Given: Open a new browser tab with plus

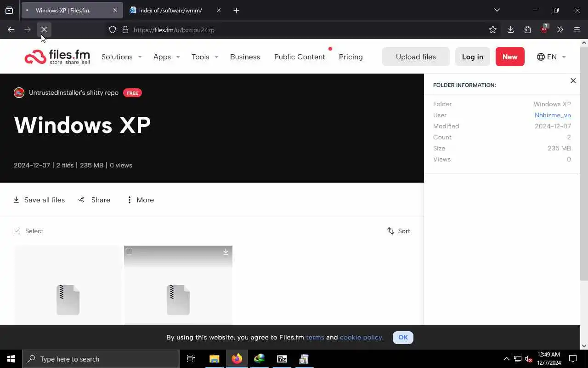Looking at the screenshot, I should (x=236, y=10).
